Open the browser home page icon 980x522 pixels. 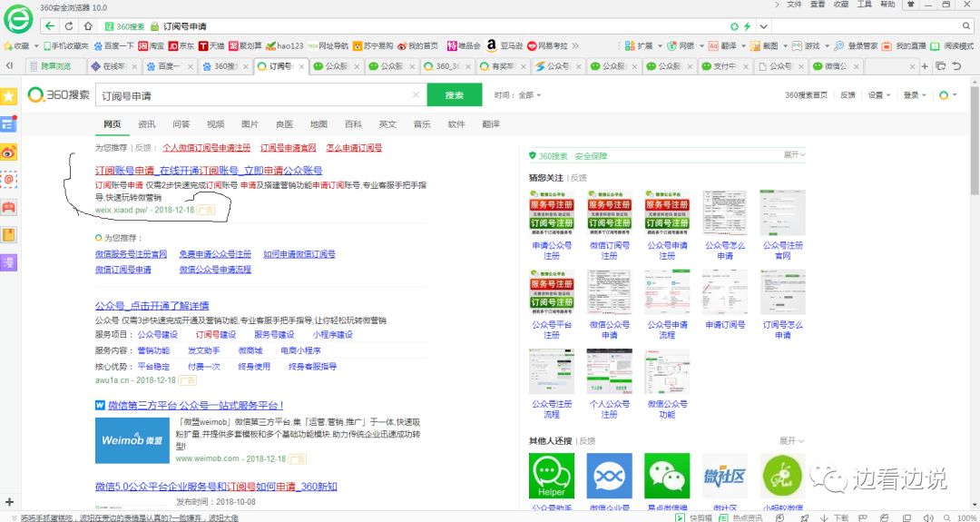pyautogui.click(x=88, y=26)
